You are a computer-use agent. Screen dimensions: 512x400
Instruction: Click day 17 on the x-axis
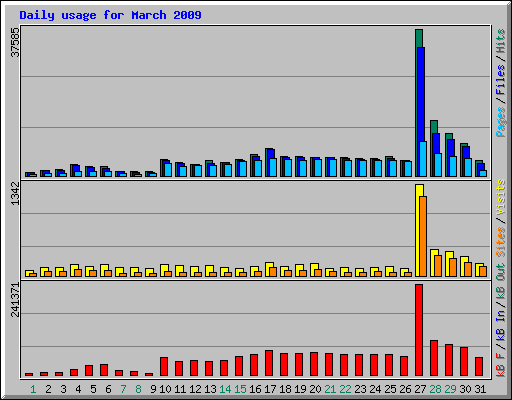pyautogui.click(x=270, y=389)
